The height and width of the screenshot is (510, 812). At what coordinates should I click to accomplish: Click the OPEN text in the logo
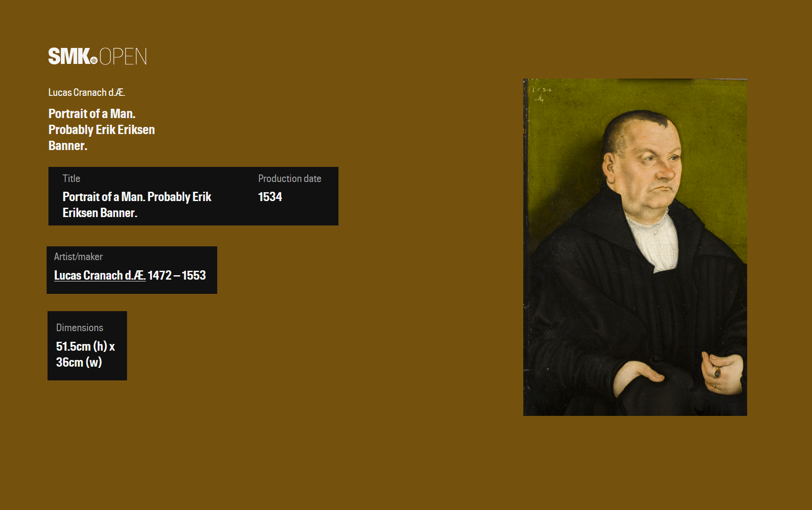[x=123, y=57]
